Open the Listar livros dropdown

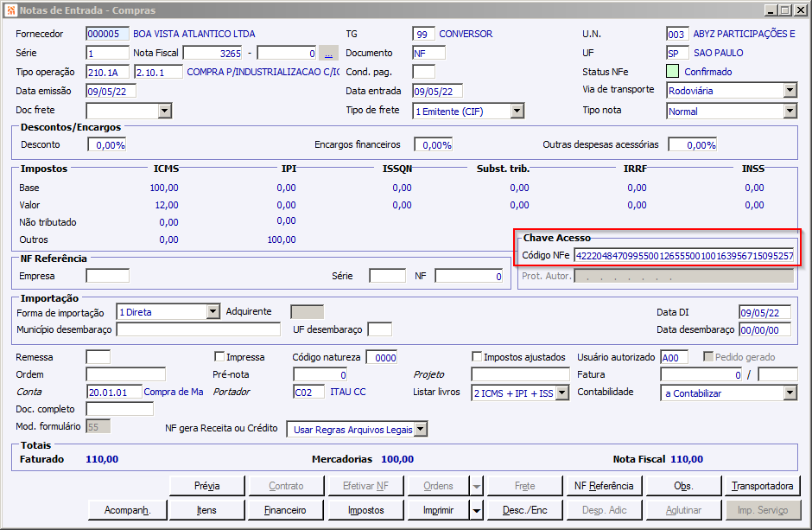pyautogui.click(x=561, y=393)
